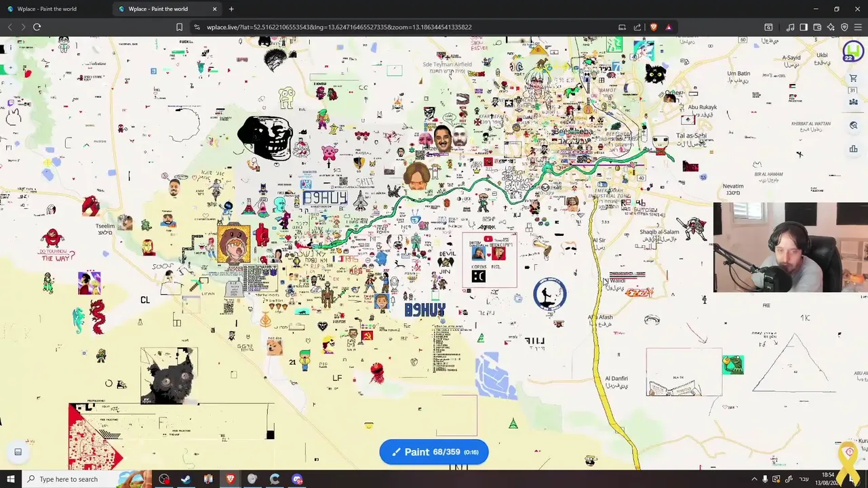Share this page from the address bar
Viewport: 868px width, 488px height.
[x=637, y=27]
